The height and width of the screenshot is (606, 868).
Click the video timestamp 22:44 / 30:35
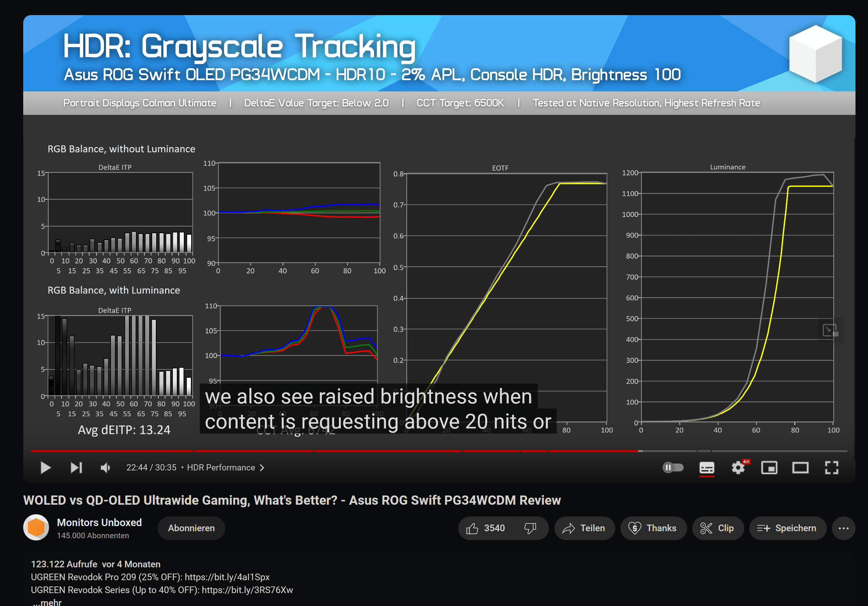click(151, 467)
